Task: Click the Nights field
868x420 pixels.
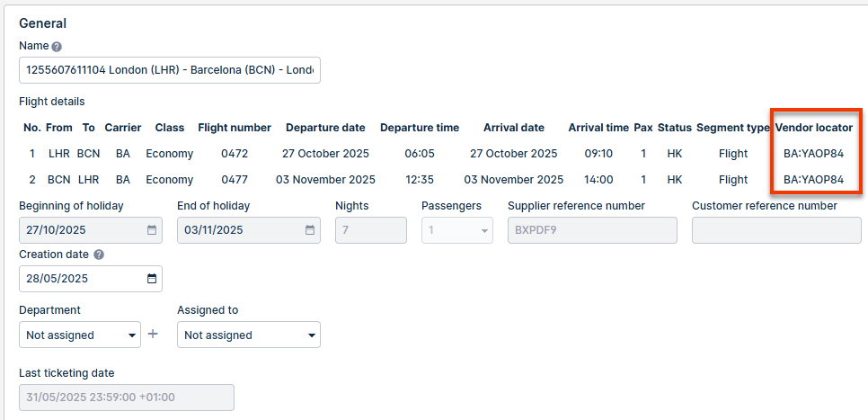Action: pyautogui.click(x=371, y=230)
